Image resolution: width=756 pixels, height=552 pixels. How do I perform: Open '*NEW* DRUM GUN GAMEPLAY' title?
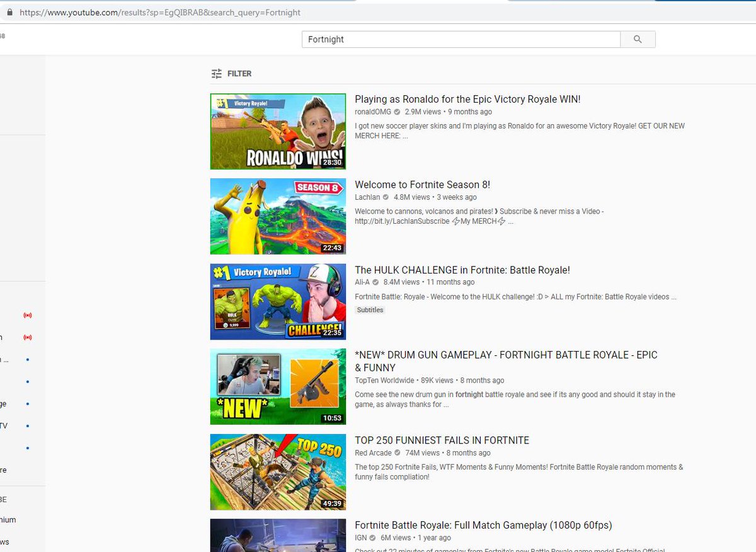tap(506, 361)
